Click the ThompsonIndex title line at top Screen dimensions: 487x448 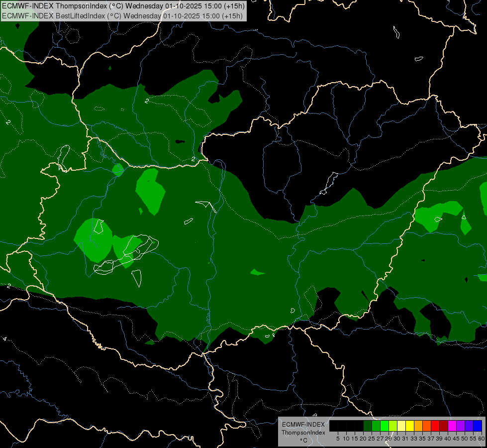click(x=123, y=6)
